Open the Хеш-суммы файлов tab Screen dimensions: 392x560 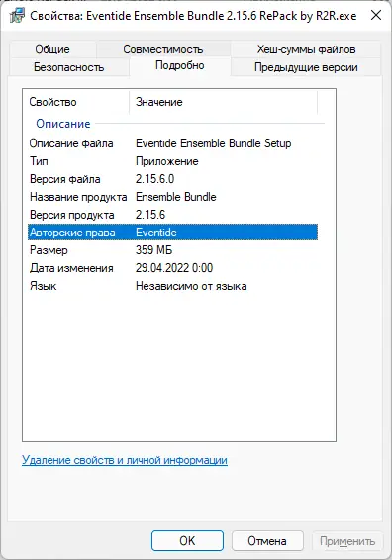point(306,48)
